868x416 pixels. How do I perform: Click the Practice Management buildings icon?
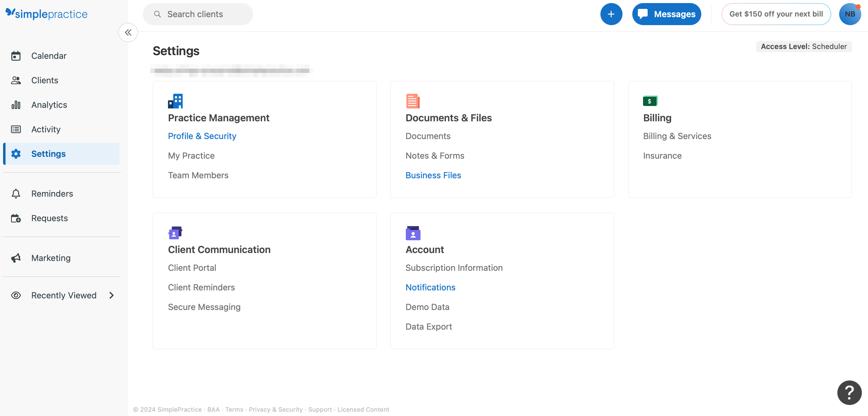point(175,101)
